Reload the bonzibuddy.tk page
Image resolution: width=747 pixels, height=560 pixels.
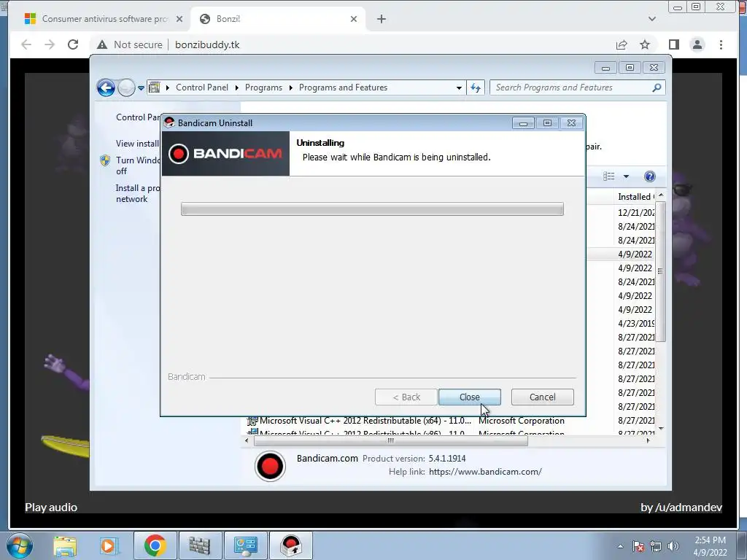click(x=73, y=44)
